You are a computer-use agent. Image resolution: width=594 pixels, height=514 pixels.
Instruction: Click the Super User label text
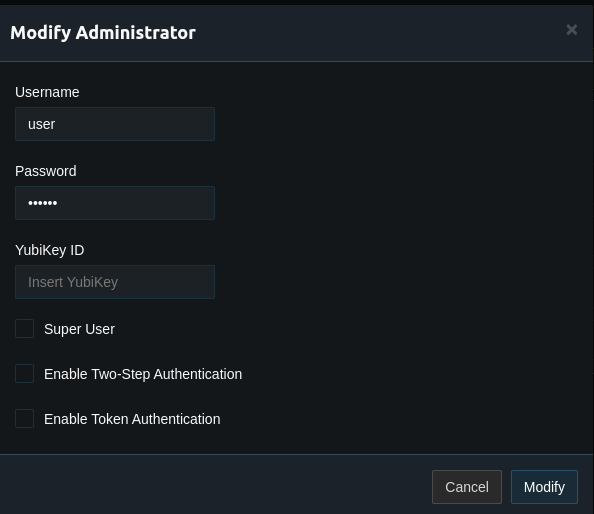coord(79,329)
